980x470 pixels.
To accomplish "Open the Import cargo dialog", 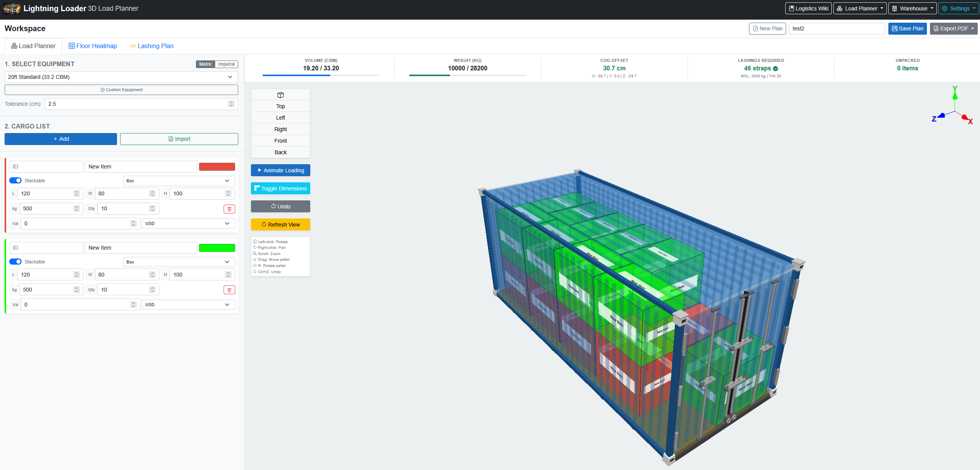I will tap(179, 138).
